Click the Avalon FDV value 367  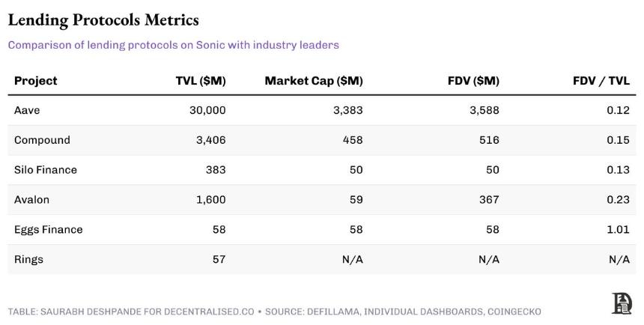489,200
